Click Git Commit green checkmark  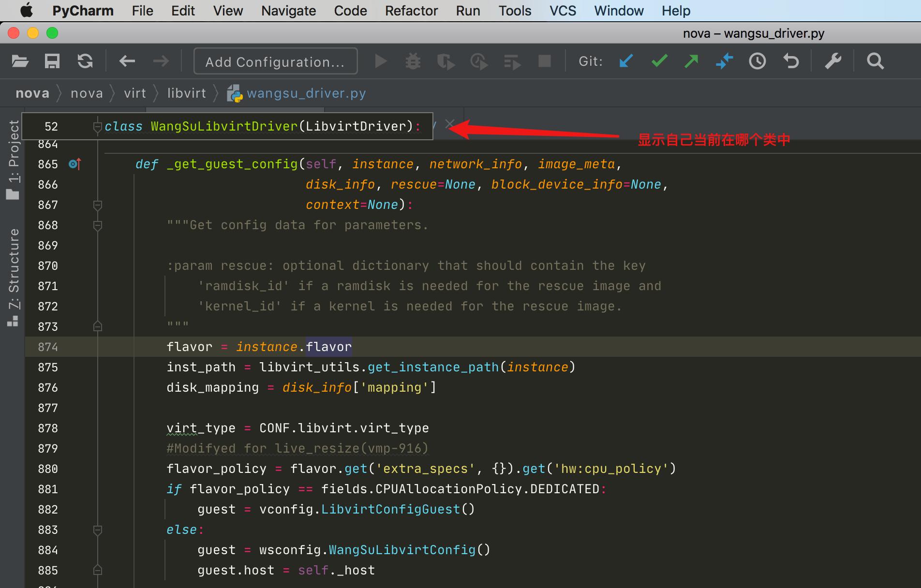coord(659,61)
